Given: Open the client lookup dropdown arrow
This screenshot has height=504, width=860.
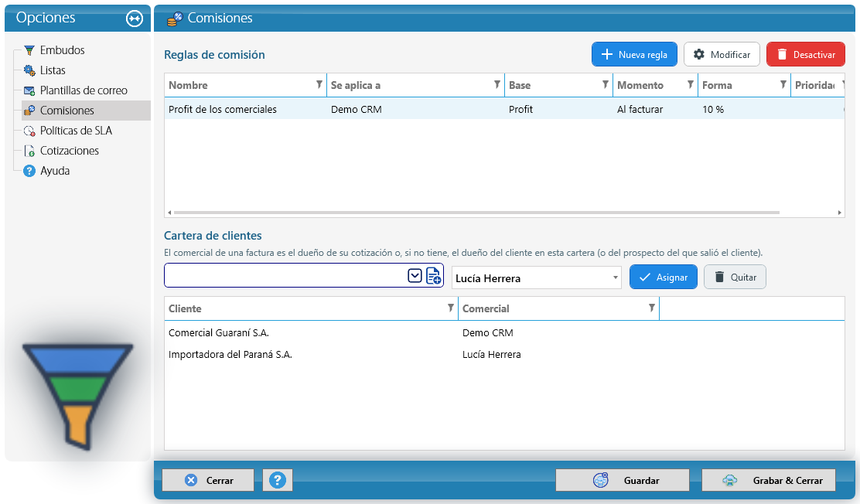Looking at the screenshot, I should pos(415,276).
